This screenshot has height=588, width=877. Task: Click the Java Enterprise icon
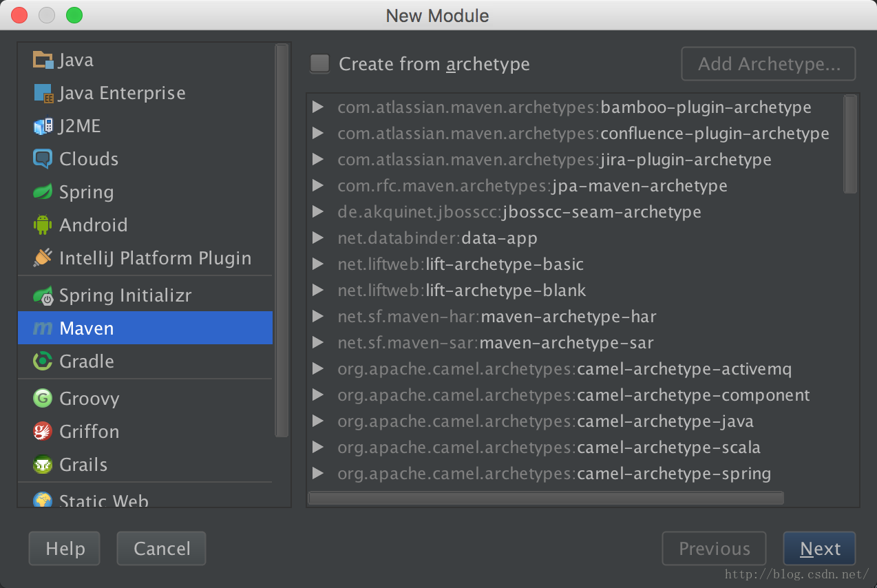pos(43,93)
